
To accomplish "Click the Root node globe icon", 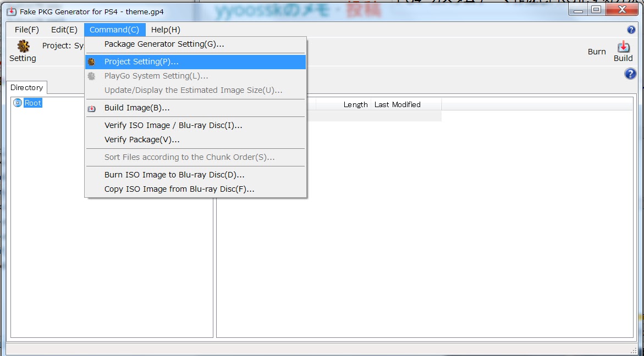I will point(17,103).
